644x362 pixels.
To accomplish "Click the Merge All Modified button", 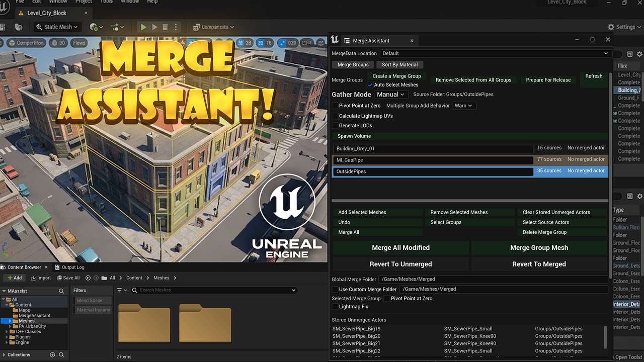I will [x=400, y=248].
